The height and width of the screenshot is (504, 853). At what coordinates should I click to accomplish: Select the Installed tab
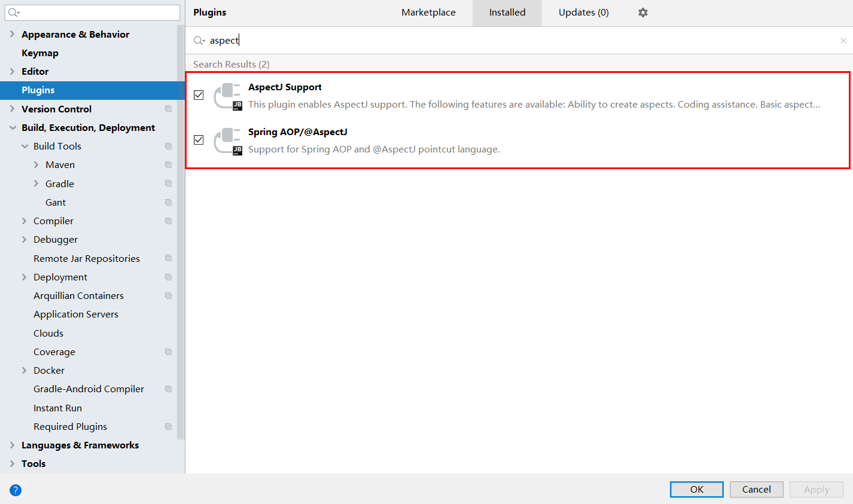click(507, 13)
